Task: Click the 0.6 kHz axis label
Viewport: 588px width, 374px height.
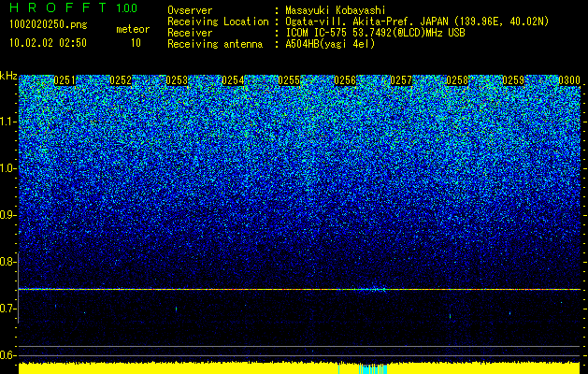Action: (x=7, y=355)
